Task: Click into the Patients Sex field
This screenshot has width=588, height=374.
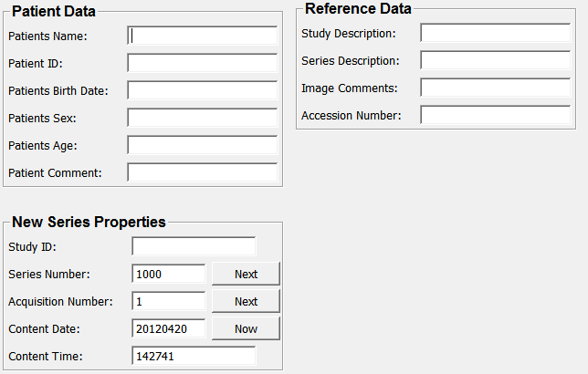Action: point(202,118)
